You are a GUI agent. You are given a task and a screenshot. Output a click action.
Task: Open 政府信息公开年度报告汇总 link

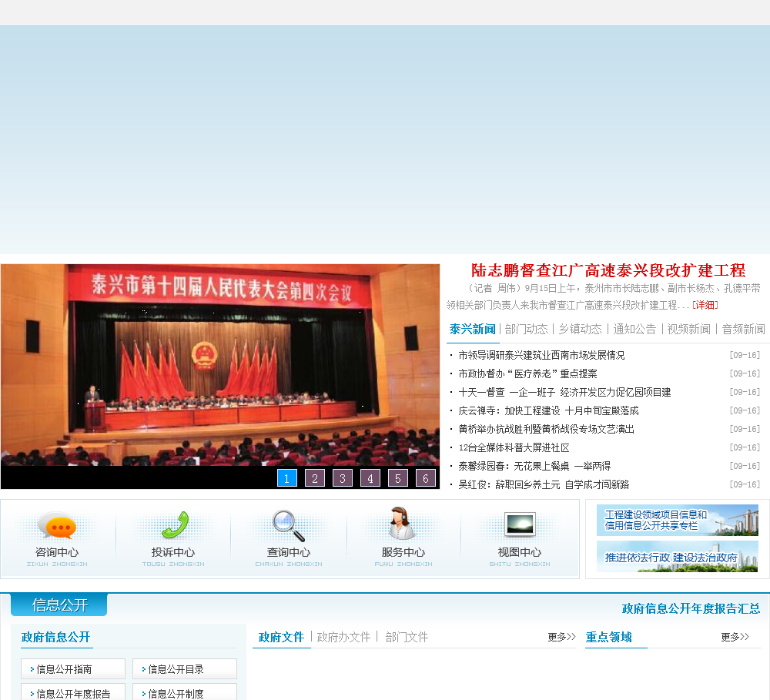pos(691,609)
